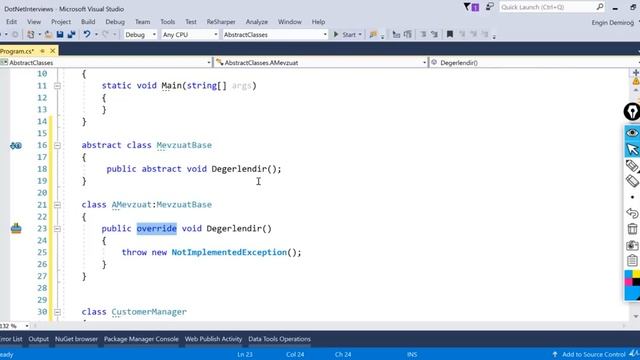The image size is (640, 360).
Task: Click the search magnifier in Quick Launch
Action: point(600,7)
